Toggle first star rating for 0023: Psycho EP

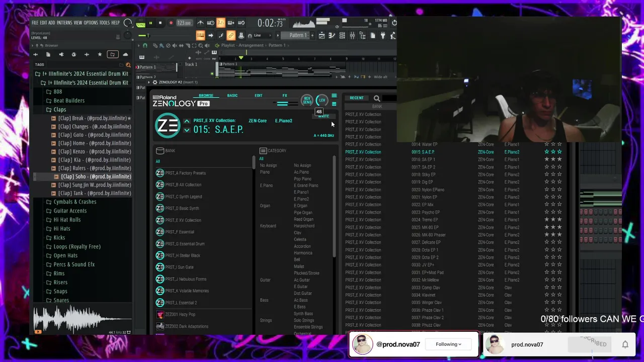(x=546, y=212)
